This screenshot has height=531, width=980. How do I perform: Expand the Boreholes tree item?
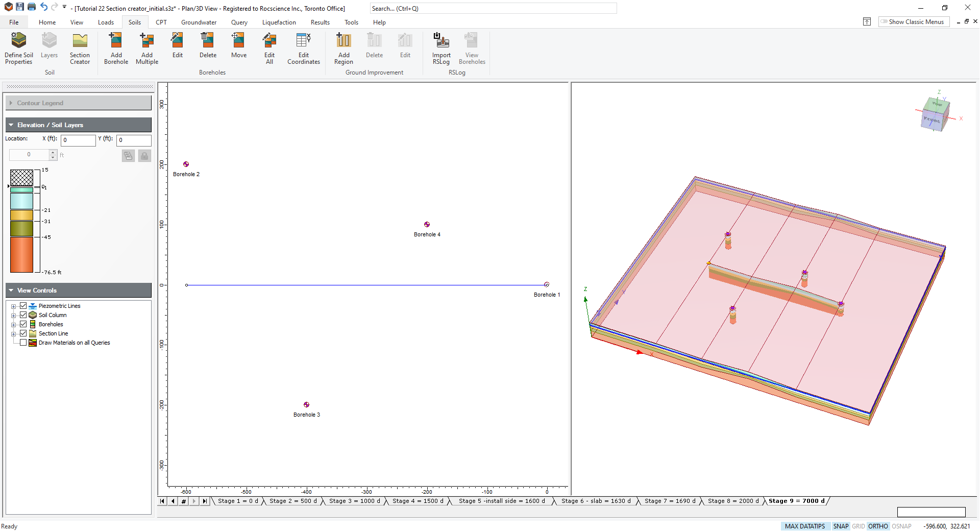(x=14, y=324)
